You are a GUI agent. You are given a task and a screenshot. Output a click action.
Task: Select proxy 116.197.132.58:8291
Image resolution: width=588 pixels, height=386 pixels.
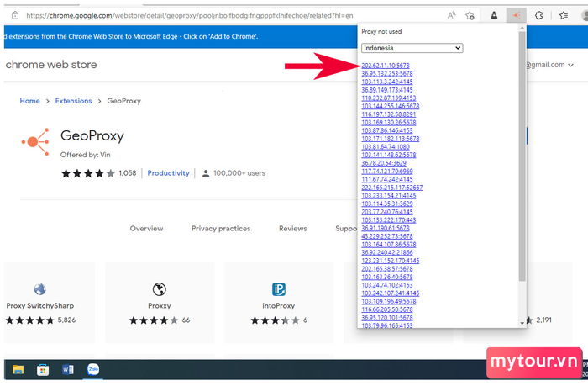tap(388, 114)
